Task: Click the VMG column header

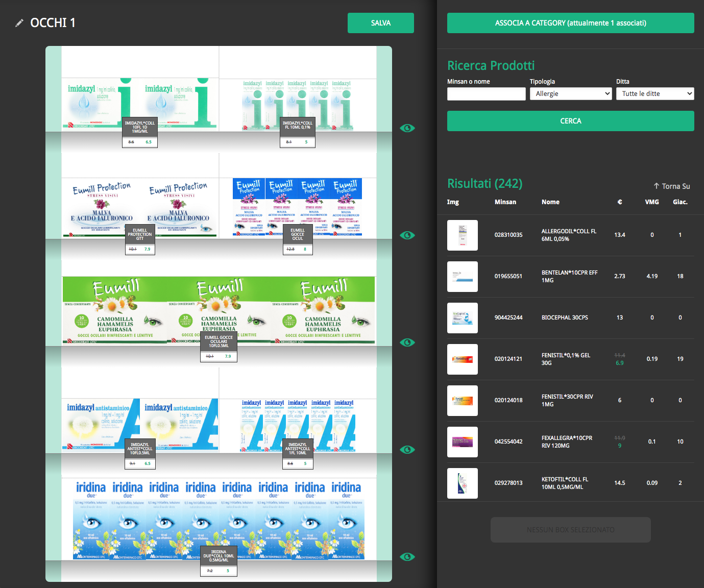Action: (652, 202)
